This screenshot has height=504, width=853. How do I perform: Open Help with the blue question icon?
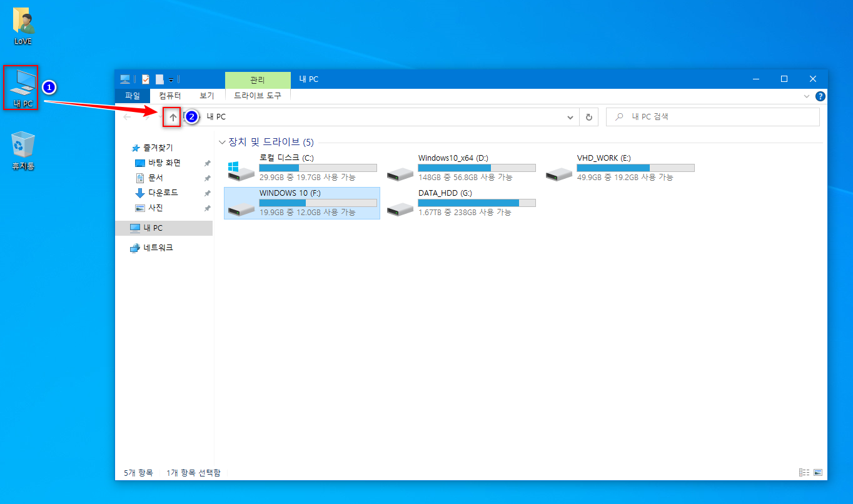click(x=820, y=96)
